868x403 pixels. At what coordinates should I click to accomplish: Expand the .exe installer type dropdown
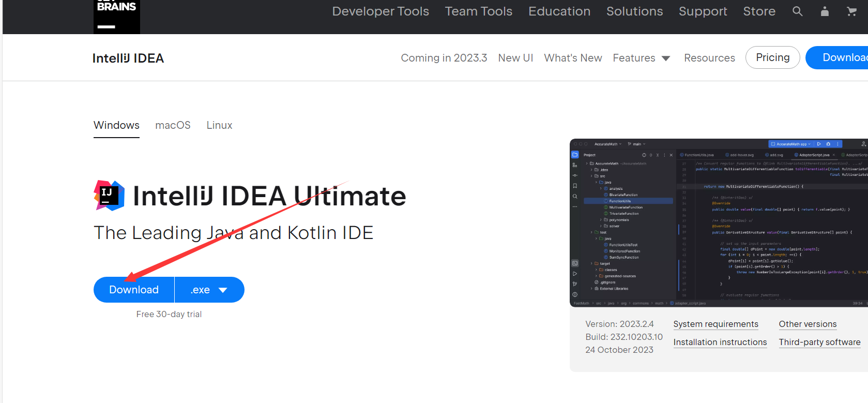pos(209,290)
